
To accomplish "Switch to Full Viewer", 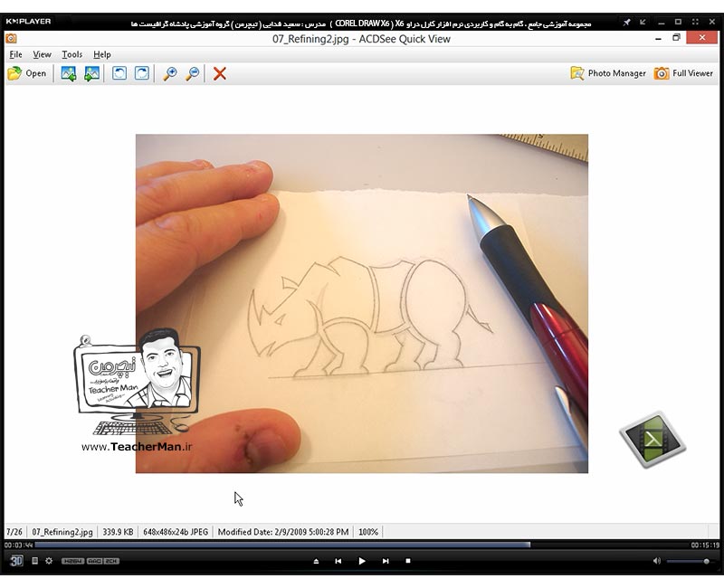I will coord(683,73).
